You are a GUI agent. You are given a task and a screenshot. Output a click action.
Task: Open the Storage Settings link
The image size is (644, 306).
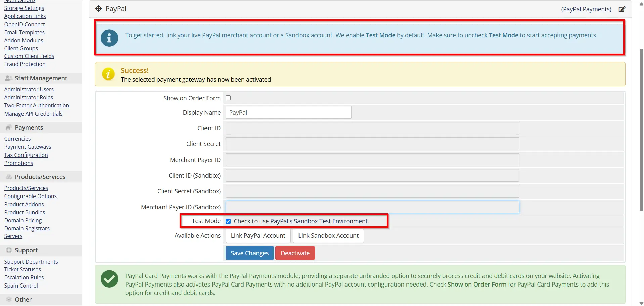coord(24,8)
